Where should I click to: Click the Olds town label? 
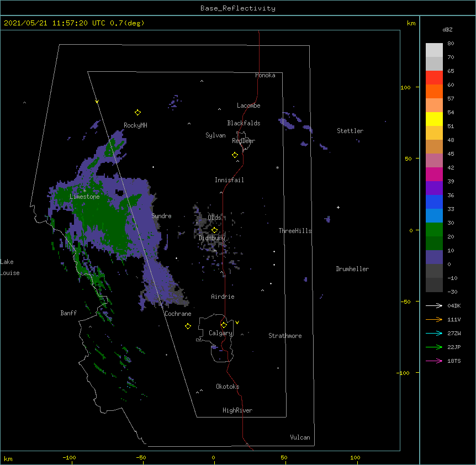point(214,218)
